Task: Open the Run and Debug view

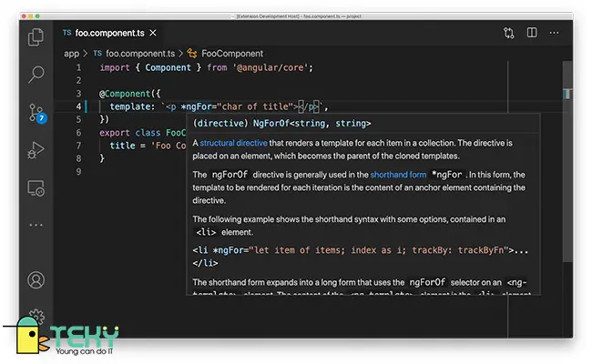Action: pos(36,150)
